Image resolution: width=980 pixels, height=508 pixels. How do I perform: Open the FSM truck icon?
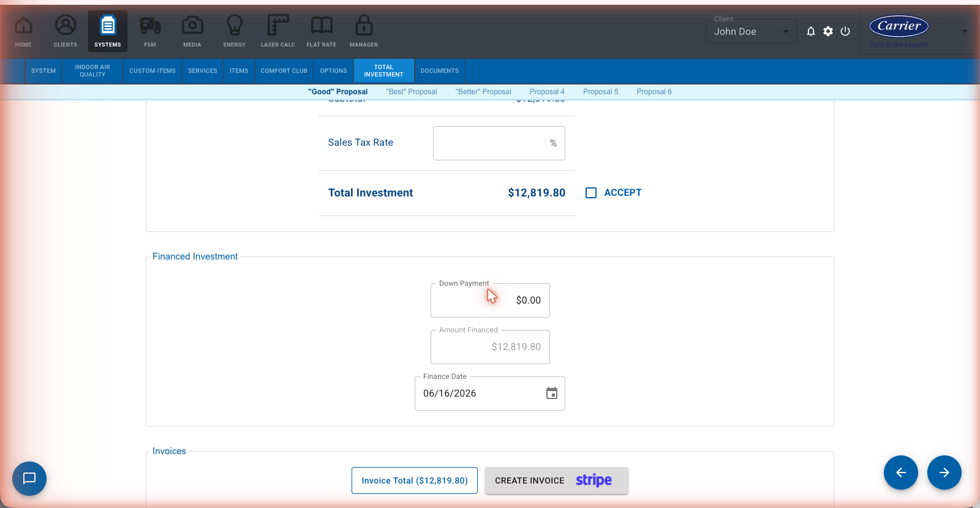pos(150,31)
